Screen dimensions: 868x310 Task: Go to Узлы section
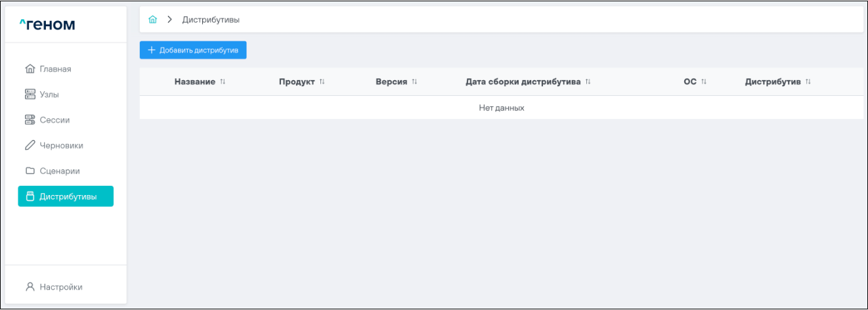pos(49,95)
